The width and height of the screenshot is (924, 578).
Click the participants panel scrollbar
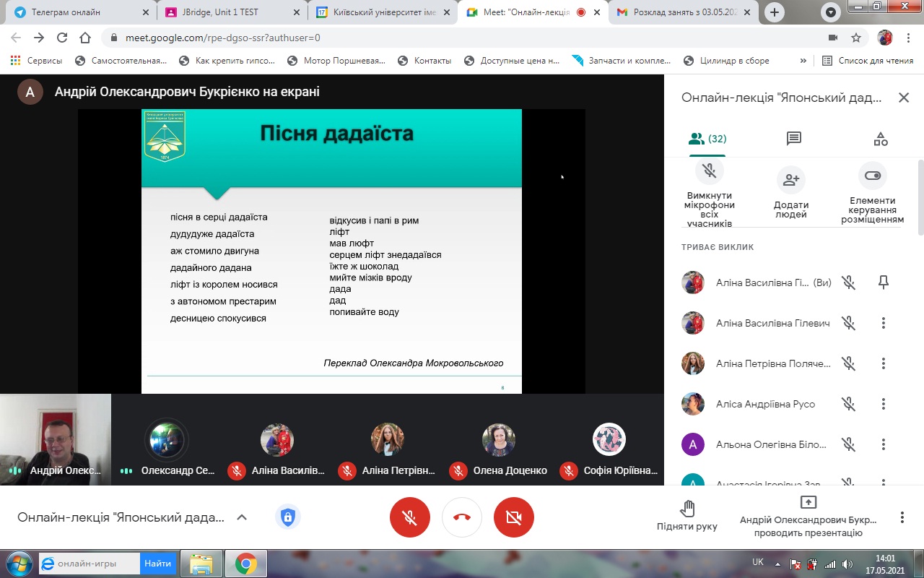(920, 195)
